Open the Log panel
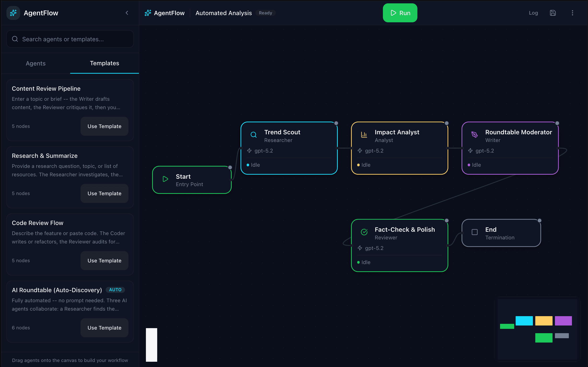Screen dimensions: 588x367 533,13
